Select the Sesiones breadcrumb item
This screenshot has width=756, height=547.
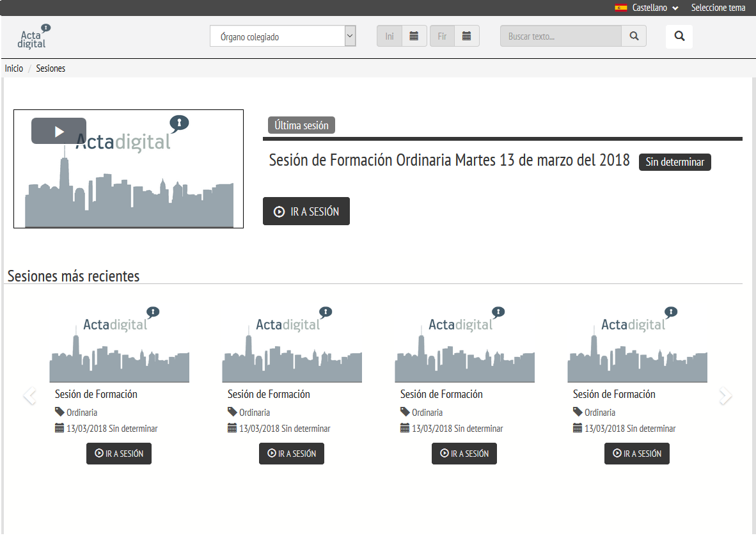coord(51,68)
